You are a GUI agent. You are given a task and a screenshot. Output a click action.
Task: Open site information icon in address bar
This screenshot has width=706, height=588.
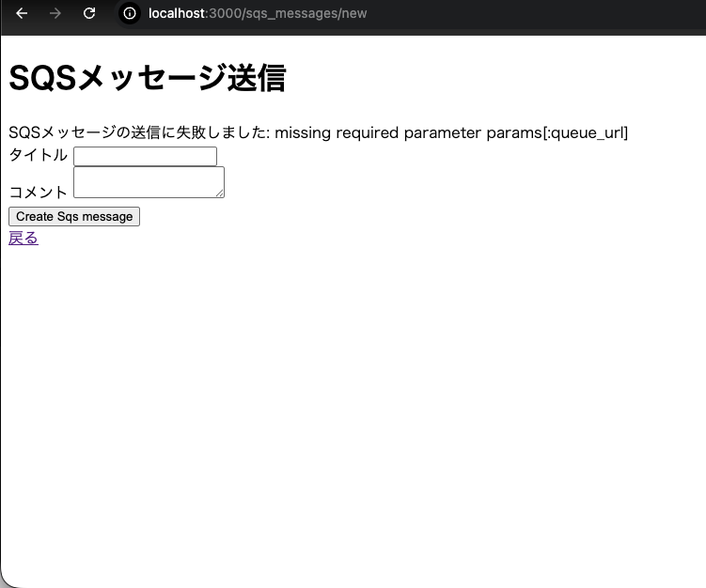click(130, 13)
